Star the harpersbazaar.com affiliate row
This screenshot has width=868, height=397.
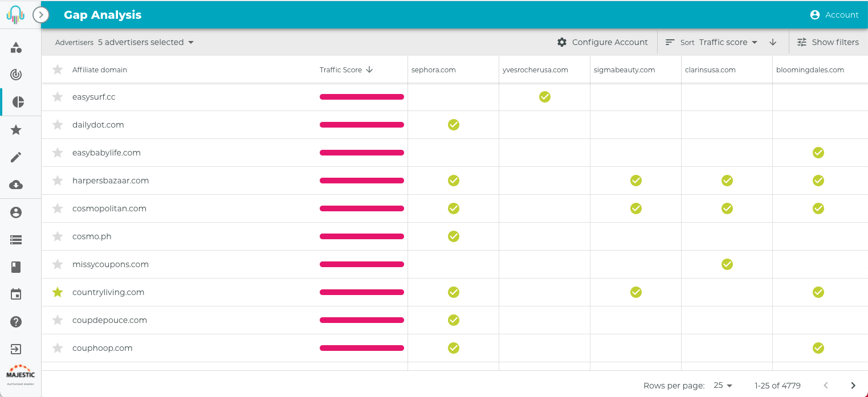coord(58,181)
